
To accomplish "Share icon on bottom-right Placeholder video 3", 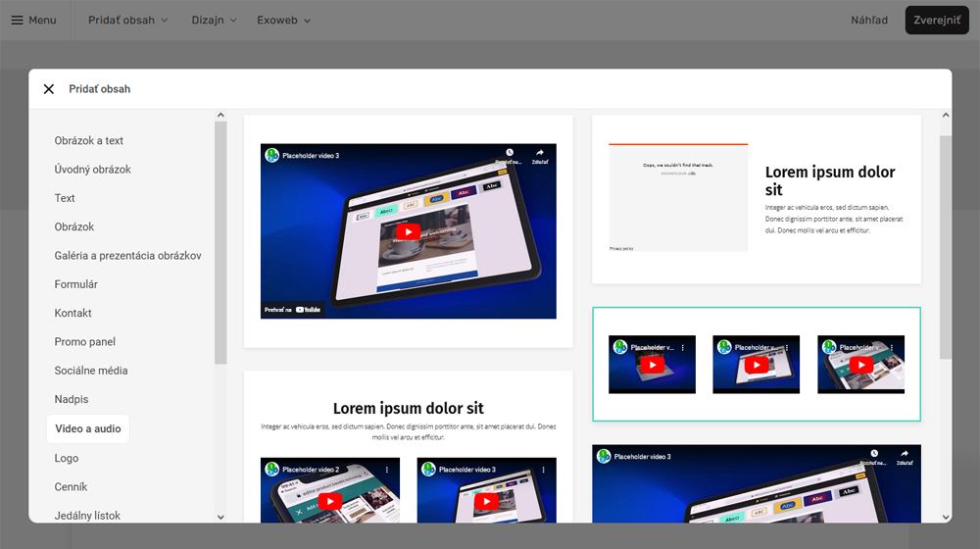I will click(905, 454).
